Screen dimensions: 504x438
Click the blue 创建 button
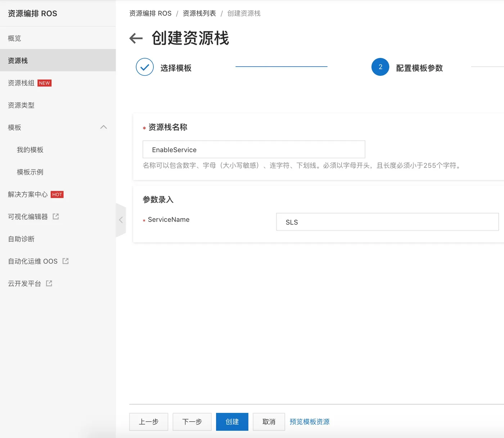point(232,422)
